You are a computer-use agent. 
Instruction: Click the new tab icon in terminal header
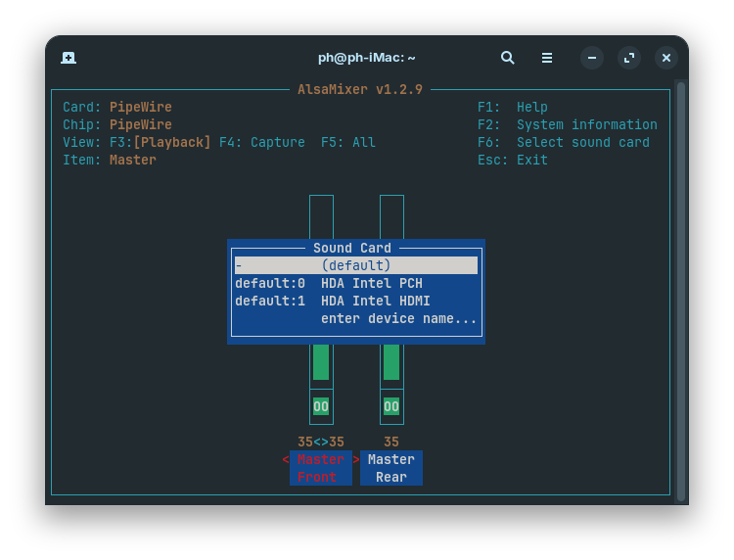click(69, 58)
